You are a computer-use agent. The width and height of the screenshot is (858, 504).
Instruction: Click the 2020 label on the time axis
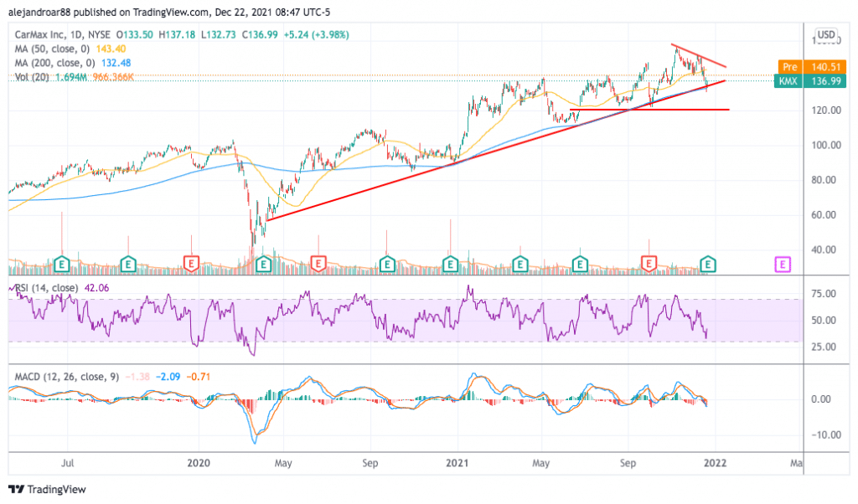199,464
